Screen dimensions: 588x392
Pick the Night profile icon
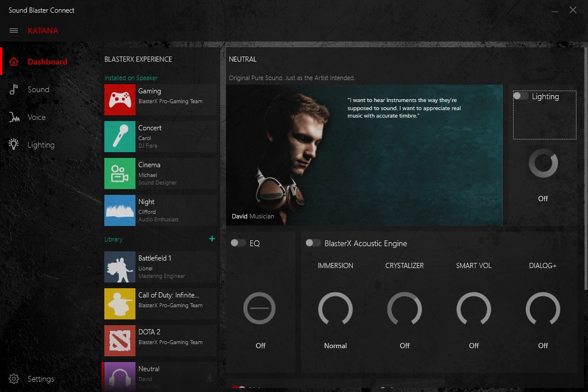(120, 210)
